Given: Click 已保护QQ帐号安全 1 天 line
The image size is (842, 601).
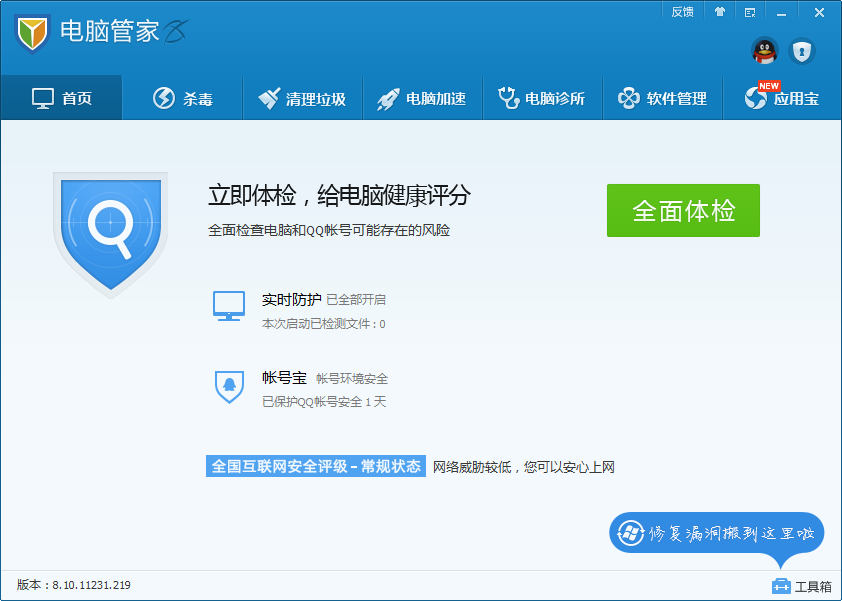Looking at the screenshot, I should (x=324, y=402).
